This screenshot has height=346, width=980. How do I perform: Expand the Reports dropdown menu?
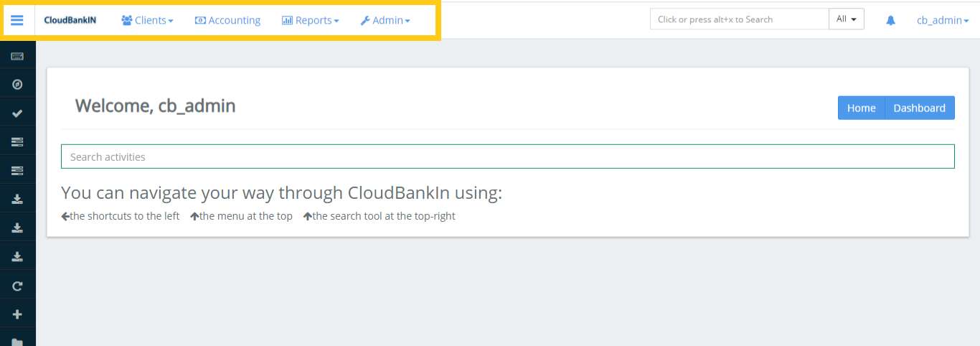[310, 20]
